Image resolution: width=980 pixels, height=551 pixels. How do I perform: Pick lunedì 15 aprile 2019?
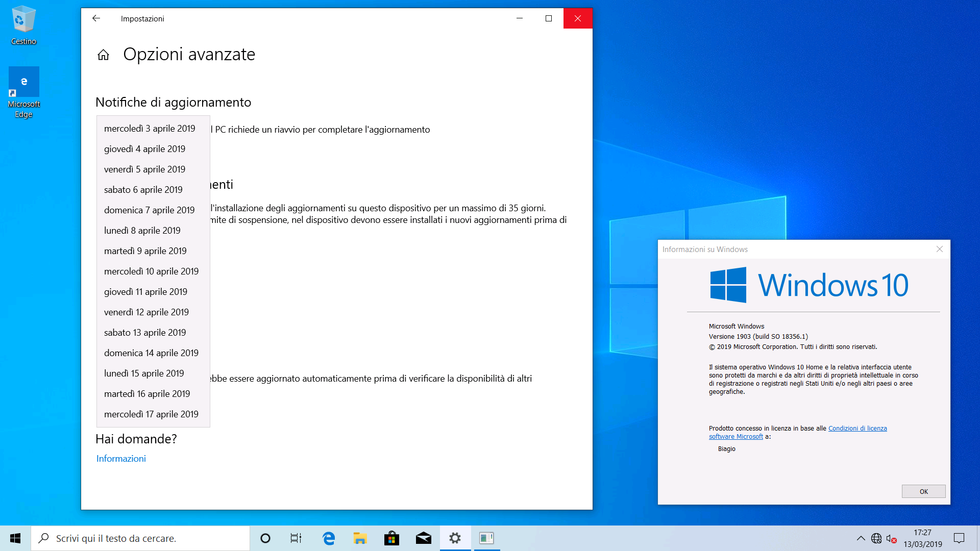pyautogui.click(x=153, y=373)
